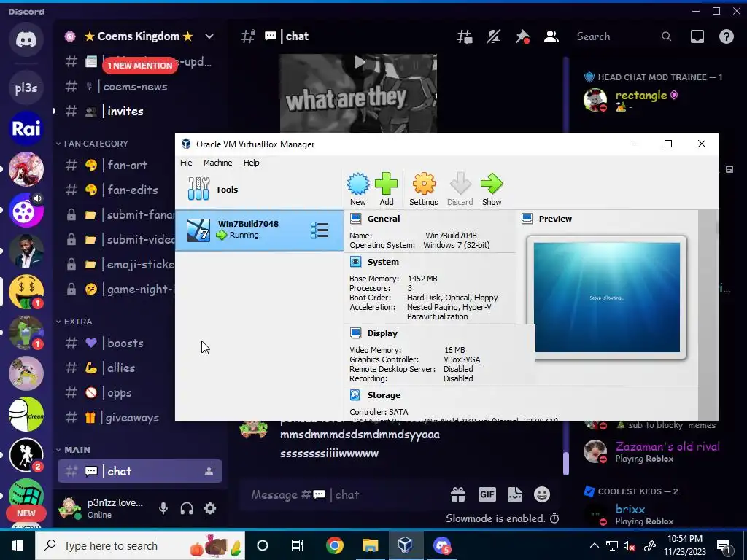Open the emoji picker smiley icon
The image size is (747, 560).
(x=542, y=495)
